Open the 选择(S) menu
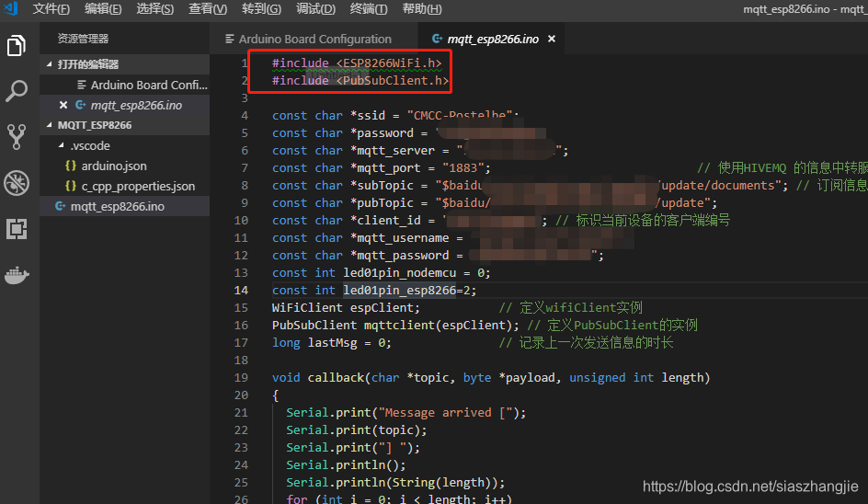 coord(155,9)
